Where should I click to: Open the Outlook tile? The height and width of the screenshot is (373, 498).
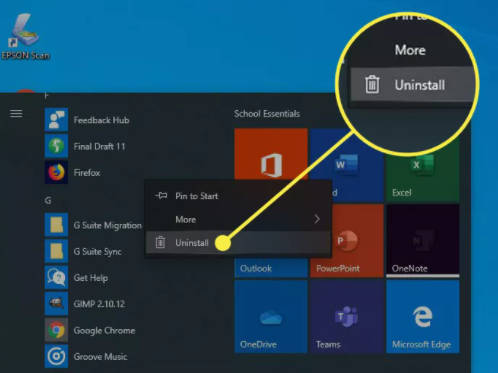(271, 268)
